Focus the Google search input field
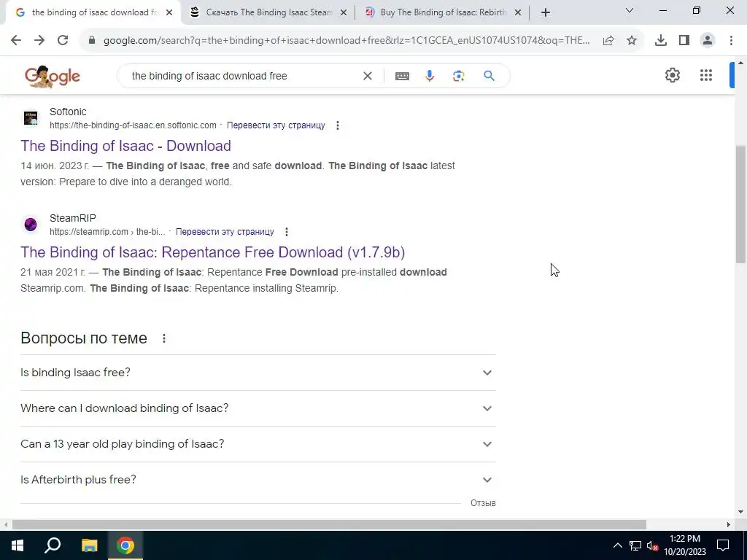The height and width of the screenshot is (560, 747). click(243, 76)
